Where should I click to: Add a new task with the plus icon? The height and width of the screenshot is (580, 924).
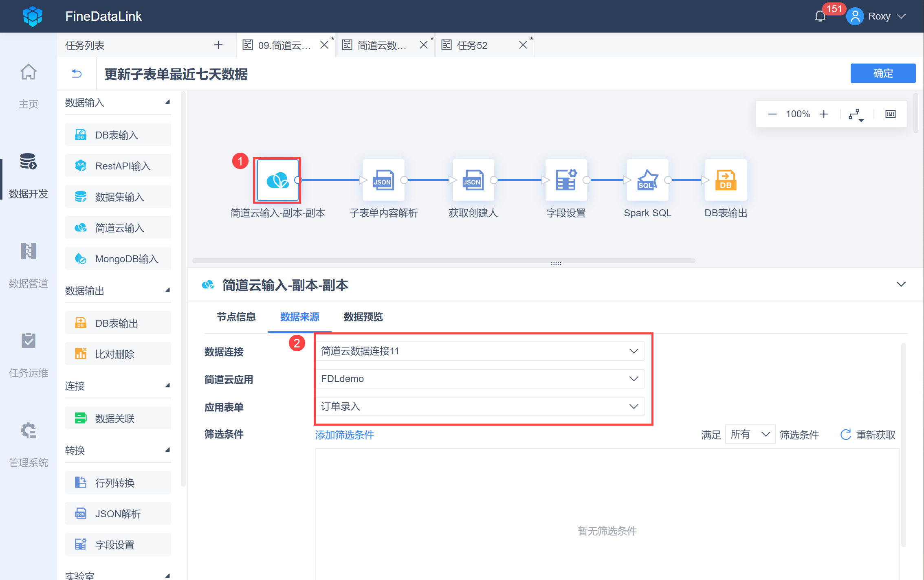click(218, 45)
